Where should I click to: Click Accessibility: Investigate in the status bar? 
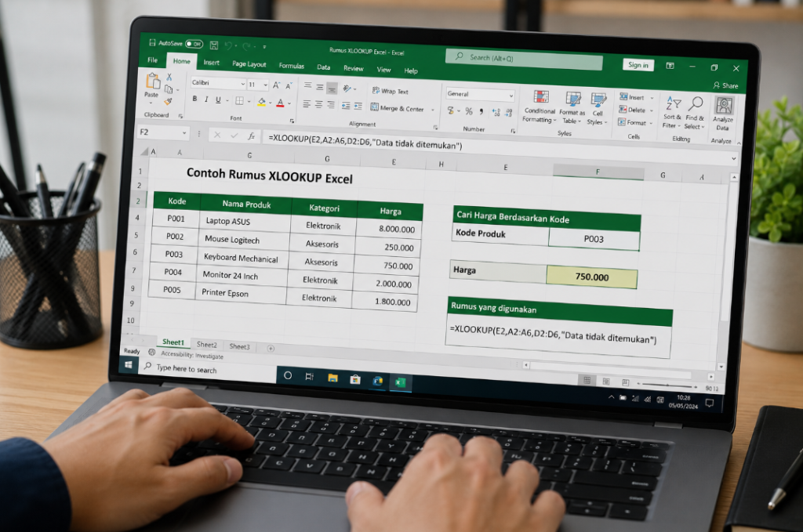pyautogui.click(x=192, y=354)
